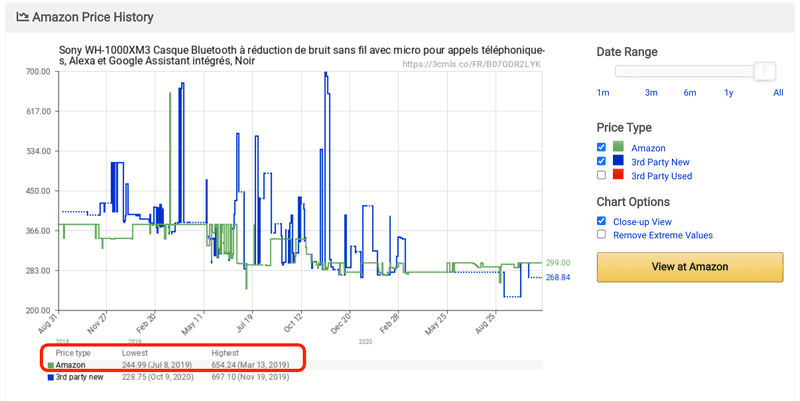The image size is (800, 401).
Task: Click the chart icon beside Amazon Price History
Action: [22, 17]
